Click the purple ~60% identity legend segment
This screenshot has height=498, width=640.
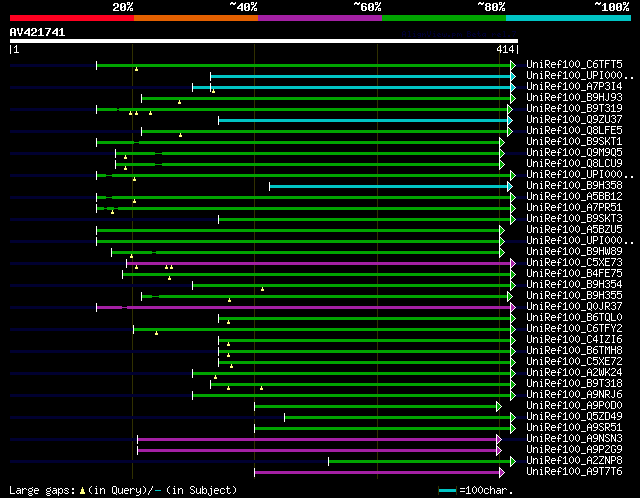point(320,18)
